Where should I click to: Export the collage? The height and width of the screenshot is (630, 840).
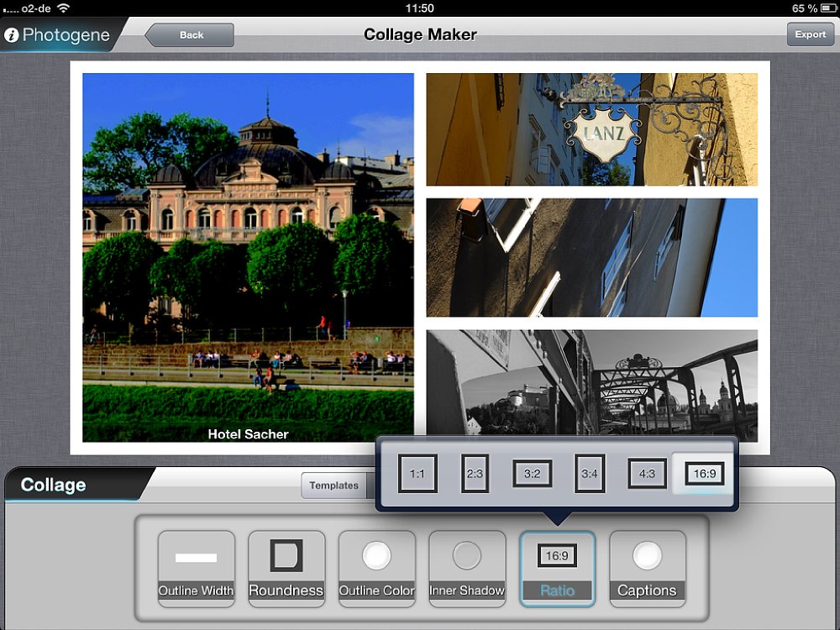pos(810,34)
